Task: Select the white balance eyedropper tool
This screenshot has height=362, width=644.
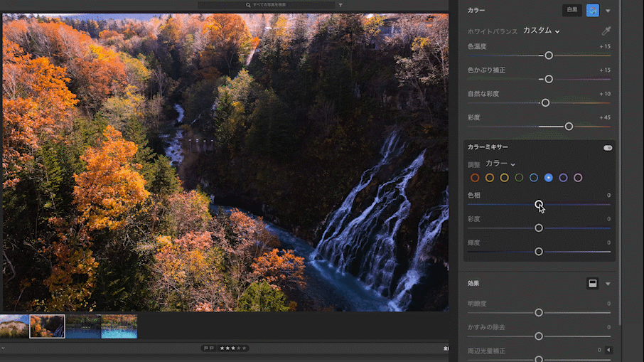Action: pos(606,31)
